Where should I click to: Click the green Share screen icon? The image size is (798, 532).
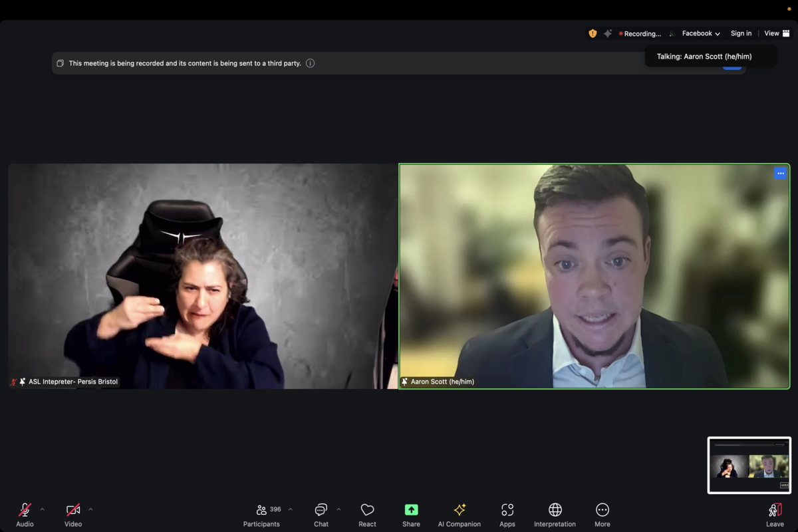pos(411,510)
